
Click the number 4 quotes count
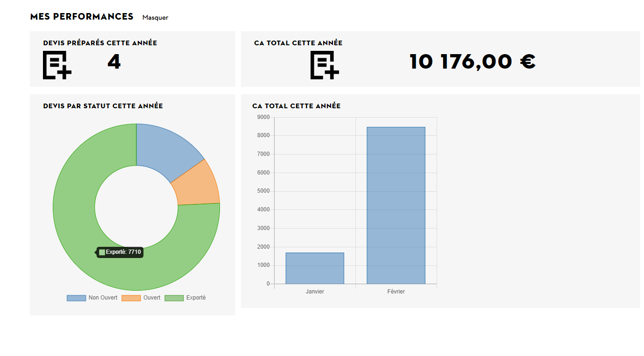point(114,62)
